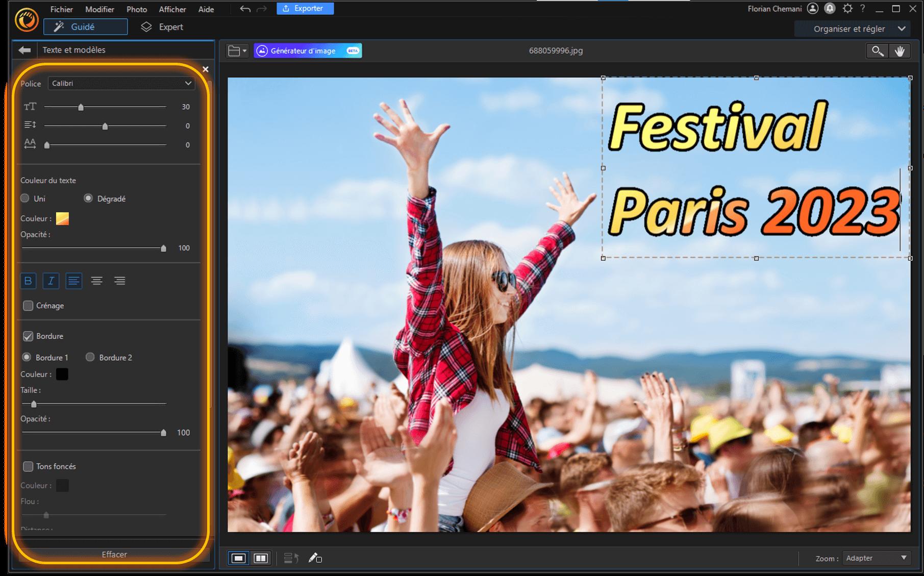Screen dimensions: 924x576
Task: Toggle italic text formatting
Action: pos(51,281)
